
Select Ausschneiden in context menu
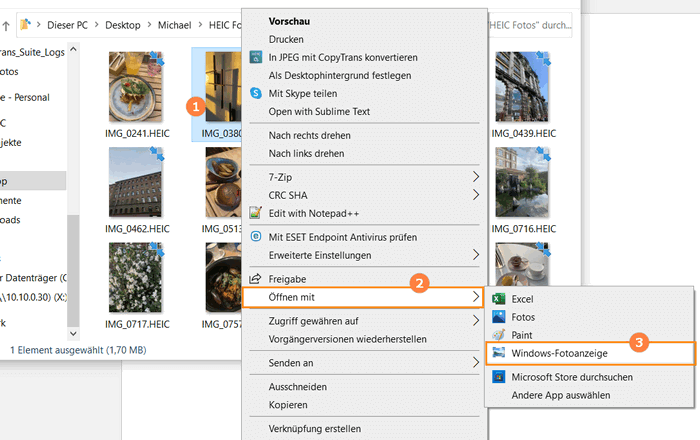297,387
